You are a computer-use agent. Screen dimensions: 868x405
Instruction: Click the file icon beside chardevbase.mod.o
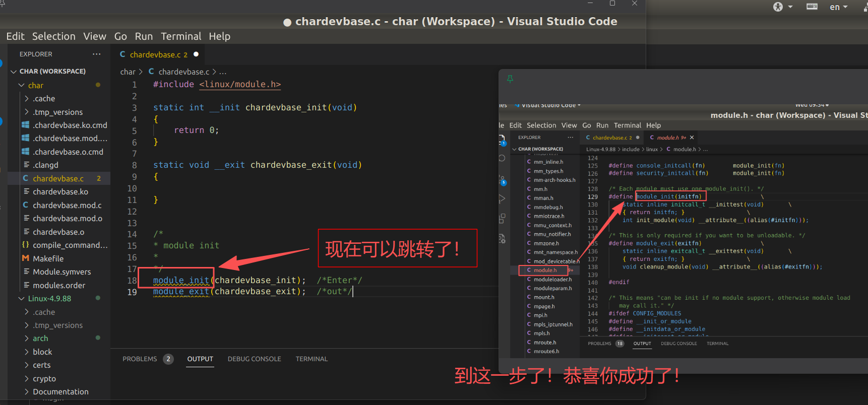pyautogui.click(x=26, y=218)
